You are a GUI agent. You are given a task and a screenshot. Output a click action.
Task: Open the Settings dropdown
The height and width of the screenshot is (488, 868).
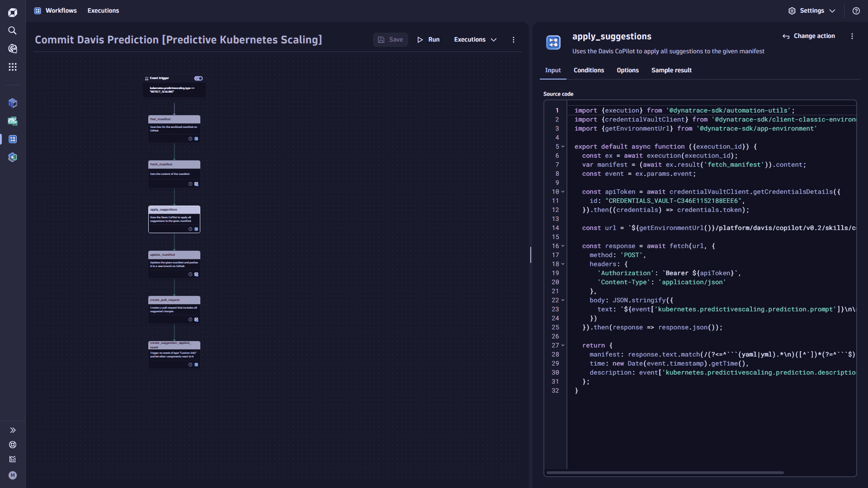pos(812,11)
